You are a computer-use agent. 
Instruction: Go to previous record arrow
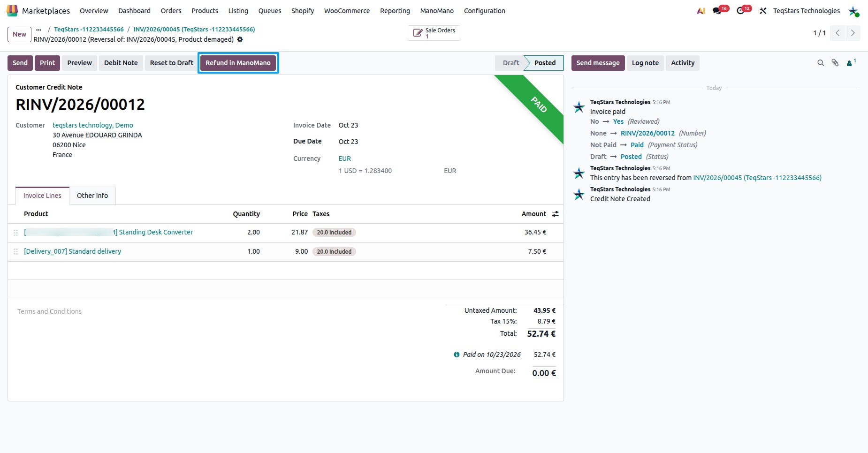[x=838, y=33]
